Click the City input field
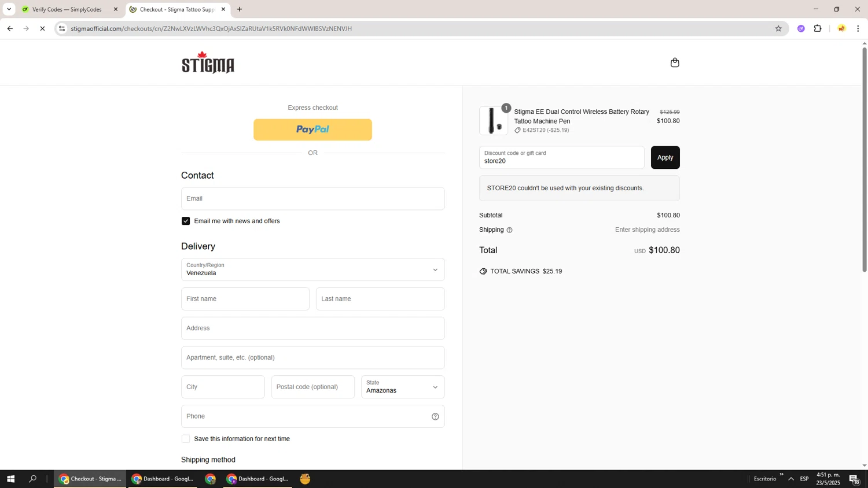This screenshot has height=488, width=868. coord(223,387)
